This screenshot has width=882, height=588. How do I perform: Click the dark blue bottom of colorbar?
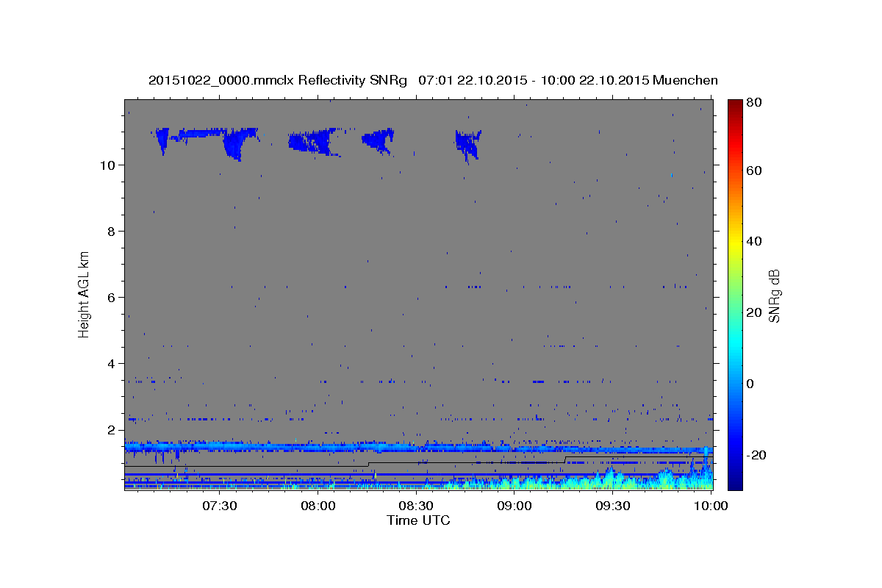(x=735, y=481)
